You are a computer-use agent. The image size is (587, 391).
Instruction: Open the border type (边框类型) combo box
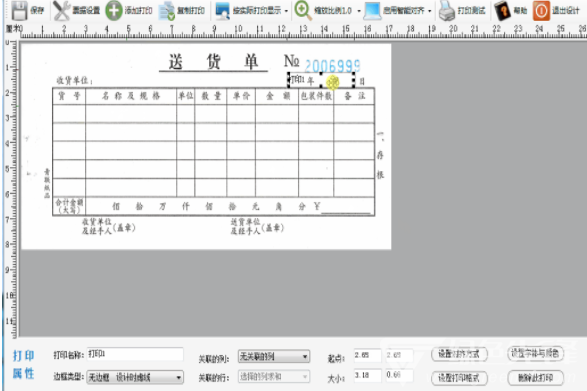coord(135,377)
